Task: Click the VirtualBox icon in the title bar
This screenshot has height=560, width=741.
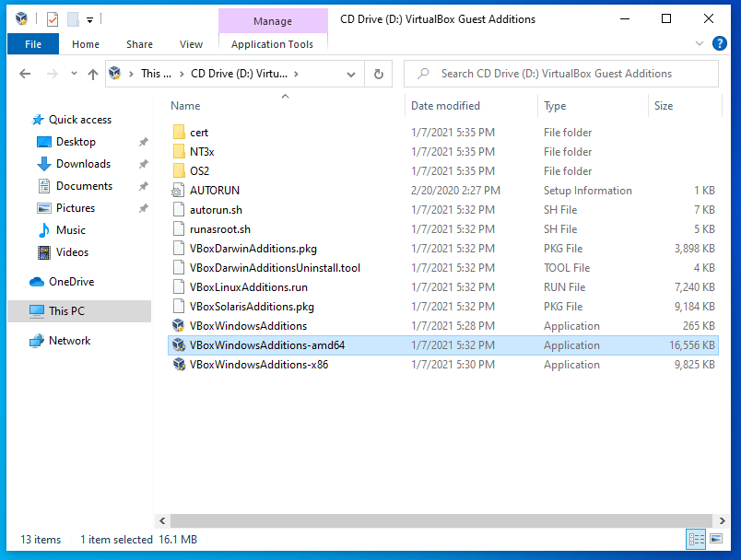Action: [x=21, y=19]
